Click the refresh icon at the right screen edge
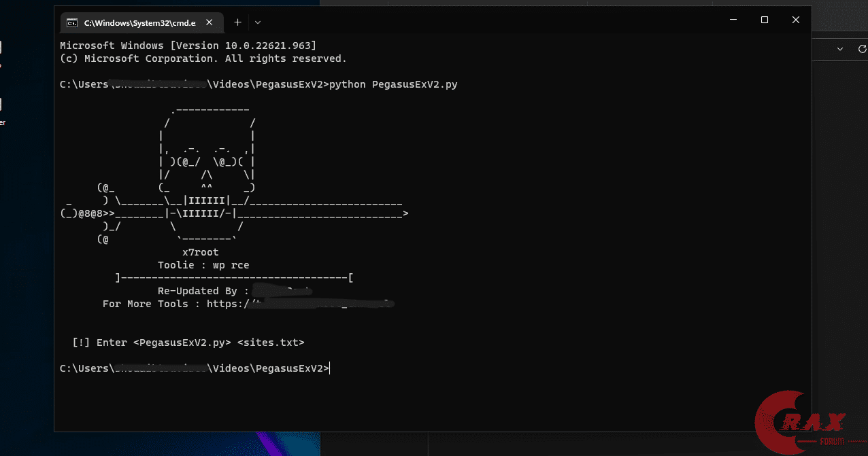The height and width of the screenshot is (456, 868). click(863, 49)
